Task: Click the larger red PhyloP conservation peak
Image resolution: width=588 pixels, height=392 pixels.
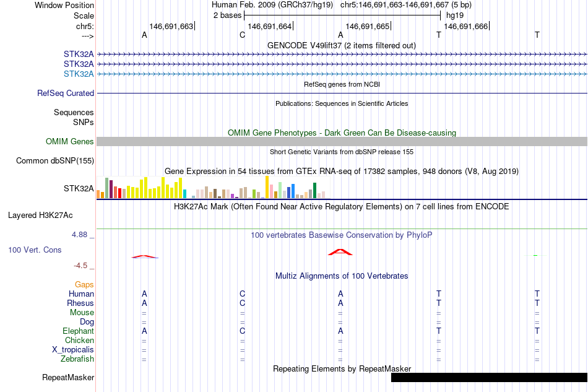Action: 340,252
